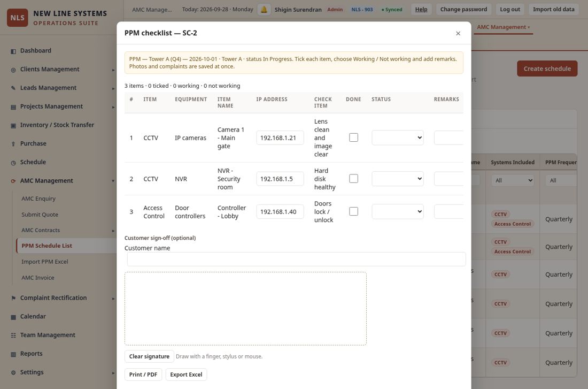
Task: Click IP address field 192.168.1.40
Action: click(280, 212)
